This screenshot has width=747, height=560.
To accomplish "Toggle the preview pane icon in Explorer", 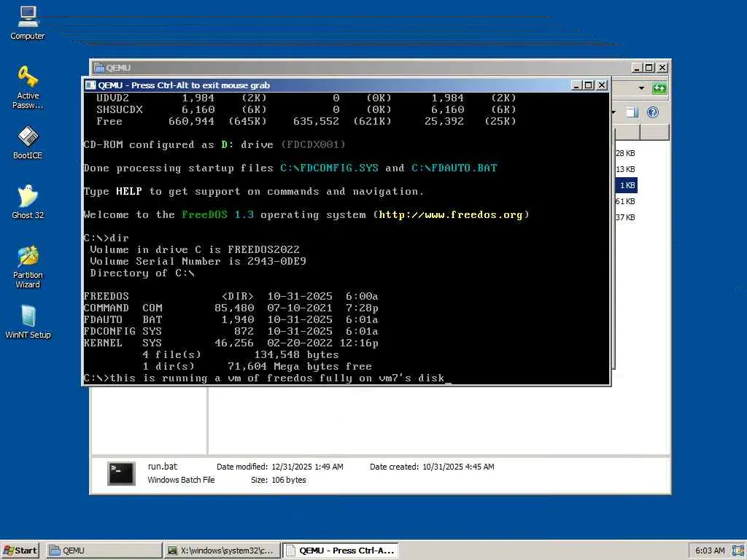I will click(632, 112).
